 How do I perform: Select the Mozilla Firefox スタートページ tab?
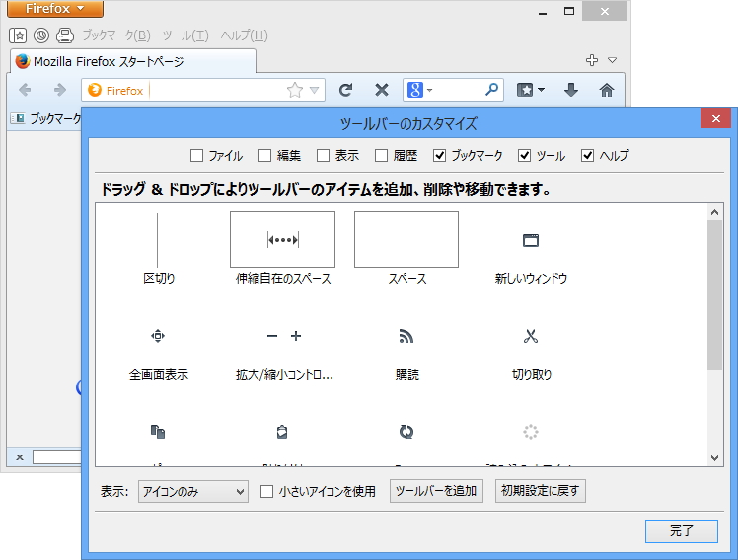[133, 61]
